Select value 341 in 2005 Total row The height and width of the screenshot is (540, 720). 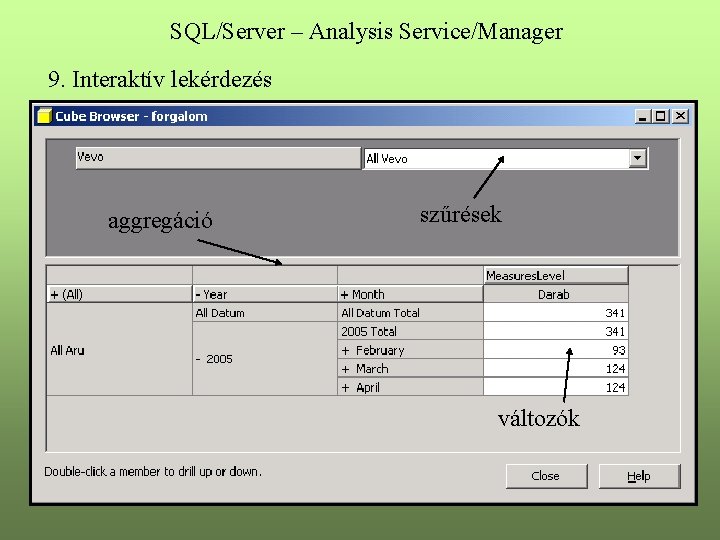pyautogui.click(x=556, y=332)
